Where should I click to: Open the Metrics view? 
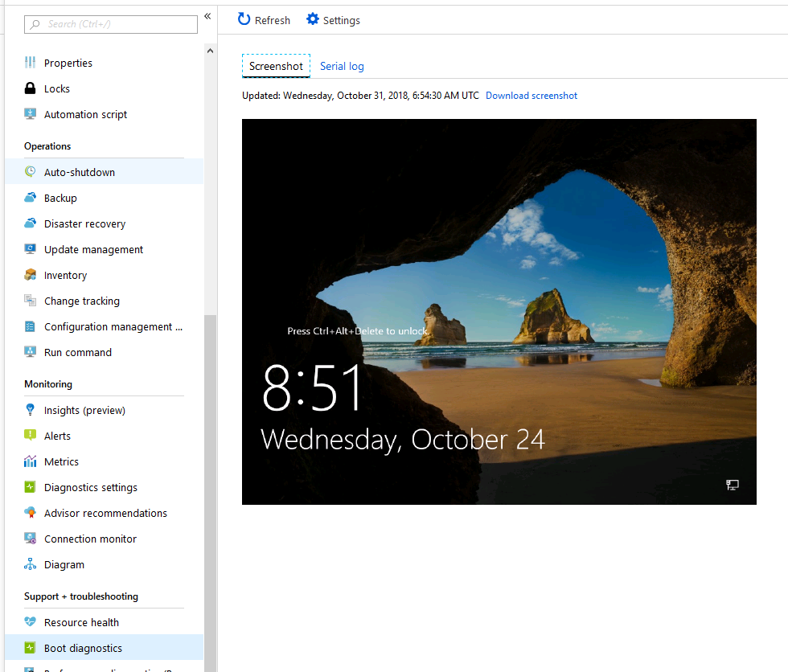60,461
